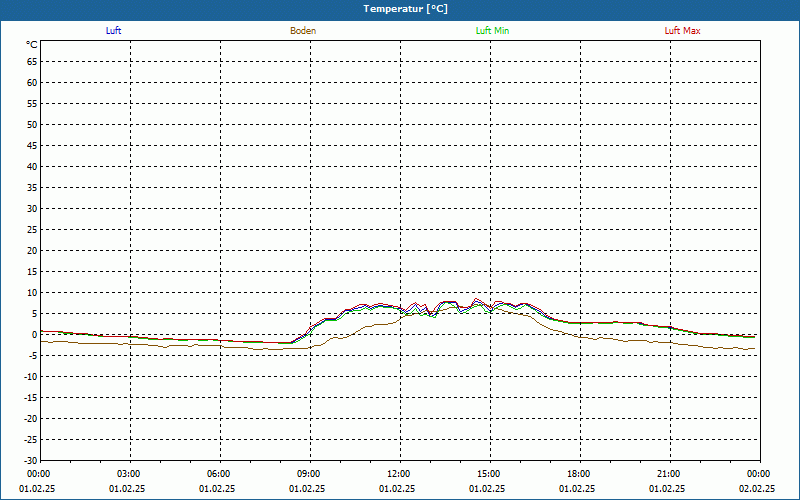Image resolution: width=800 pixels, height=500 pixels.
Task: Click the brown Boden curve near 12:00
Action: click(401, 319)
